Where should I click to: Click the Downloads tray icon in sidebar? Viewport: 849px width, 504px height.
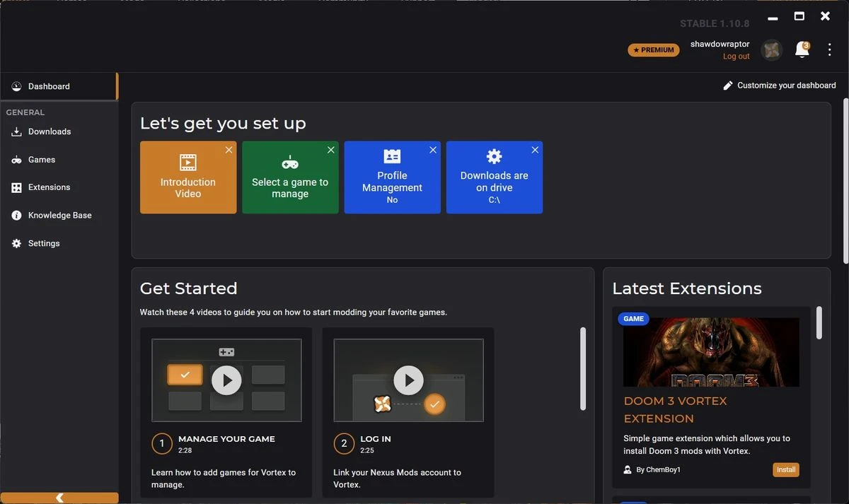click(x=16, y=131)
